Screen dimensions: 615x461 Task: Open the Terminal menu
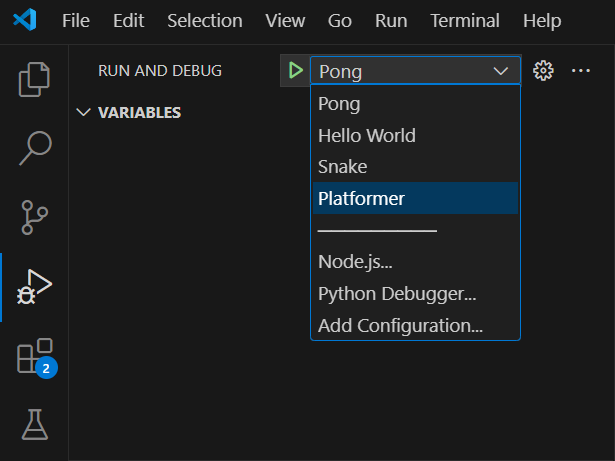pos(465,20)
